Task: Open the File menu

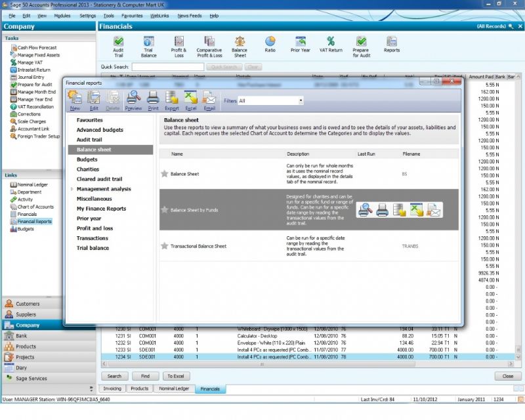Action: tap(12, 16)
